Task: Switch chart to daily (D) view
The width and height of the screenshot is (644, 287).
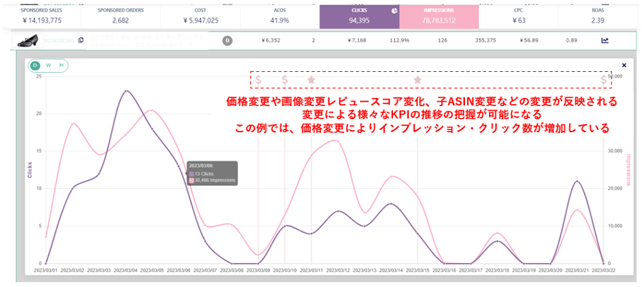Action: point(36,65)
